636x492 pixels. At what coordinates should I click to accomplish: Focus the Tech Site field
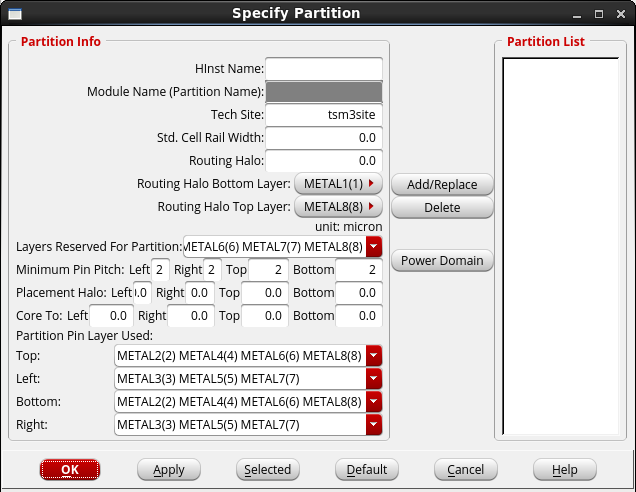pyautogui.click(x=324, y=115)
